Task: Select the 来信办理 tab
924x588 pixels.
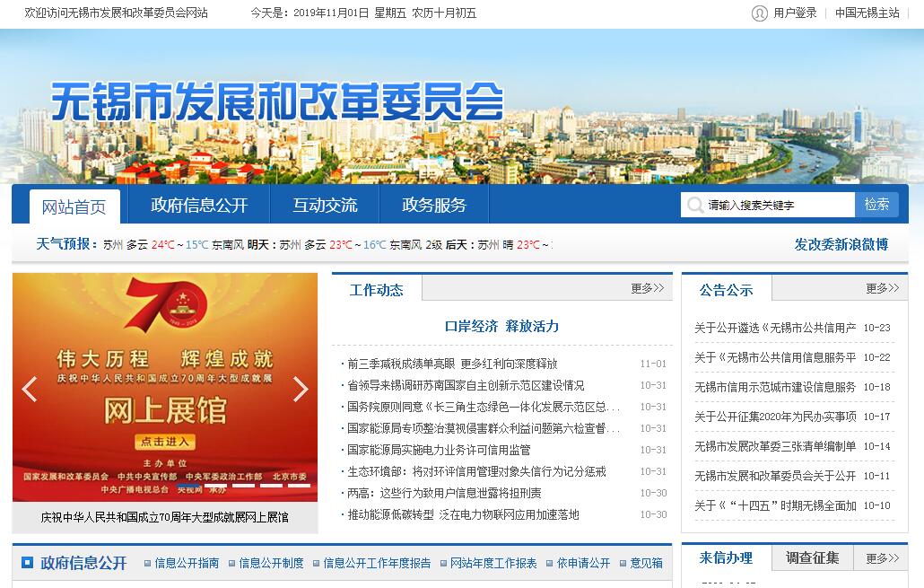Action: tap(726, 557)
